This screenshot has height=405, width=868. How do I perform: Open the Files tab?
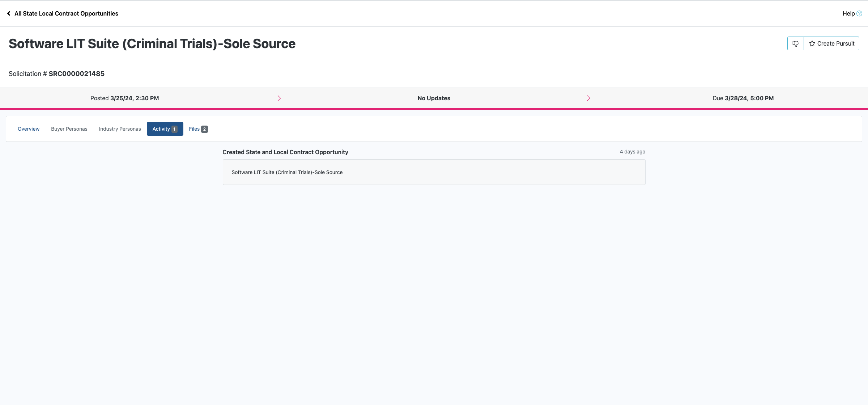(x=194, y=129)
